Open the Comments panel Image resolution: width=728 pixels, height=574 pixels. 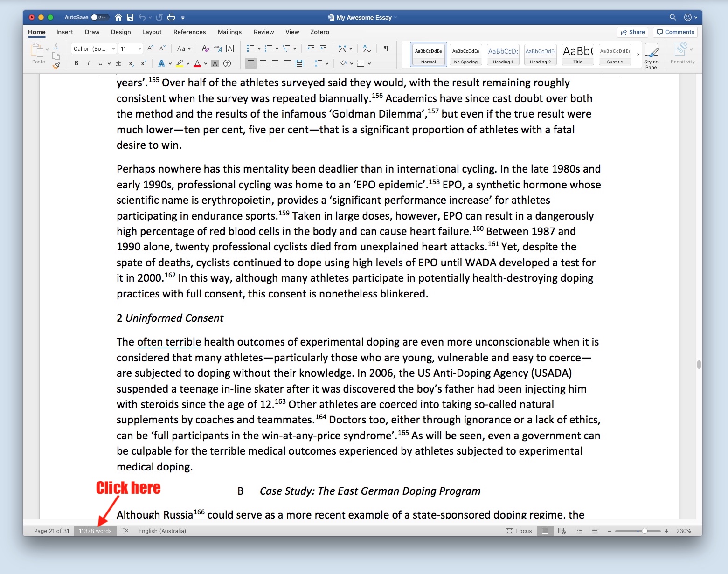coord(675,32)
